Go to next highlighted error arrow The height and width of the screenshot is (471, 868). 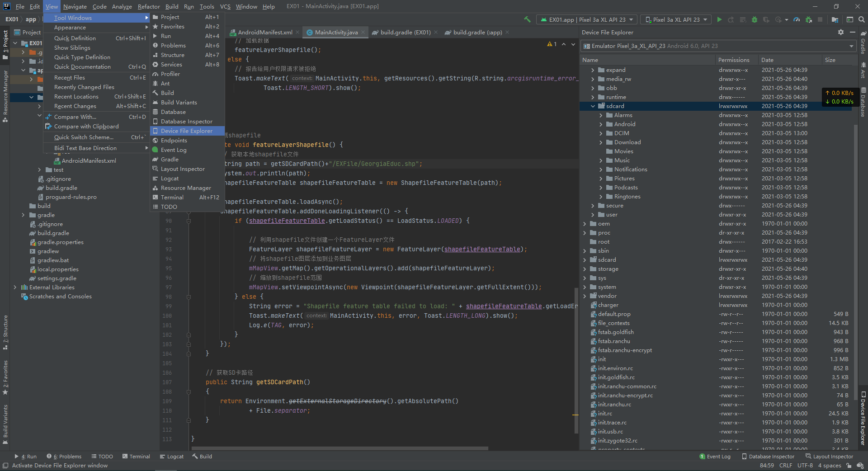(573, 44)
